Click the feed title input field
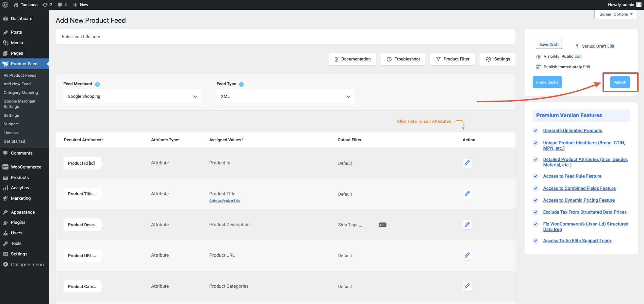This screenshot has height=304, width=644. (x=285, y=37)
